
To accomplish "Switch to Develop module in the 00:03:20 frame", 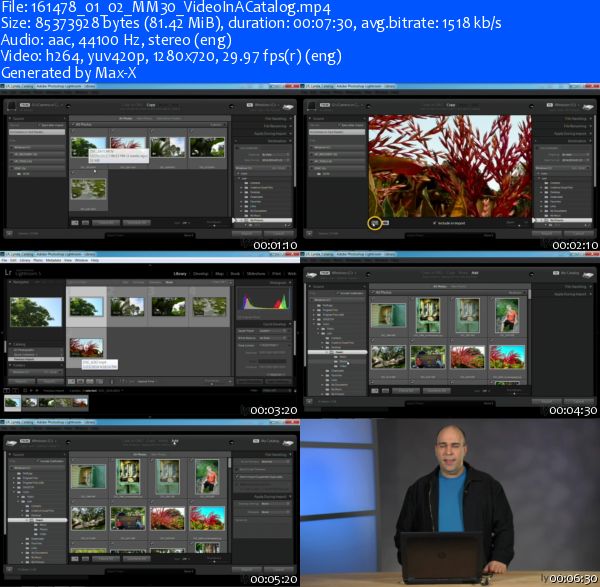I will click(201, 274).
